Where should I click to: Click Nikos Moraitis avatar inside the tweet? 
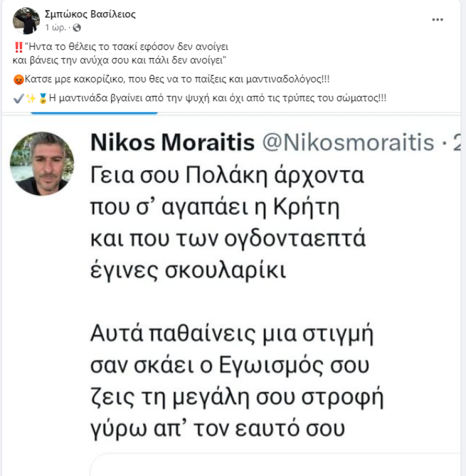point(42,163)
